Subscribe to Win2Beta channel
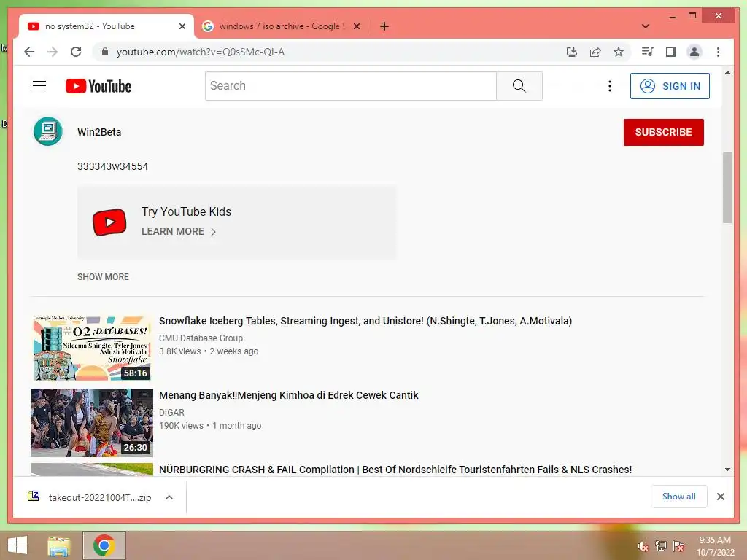 663,132
